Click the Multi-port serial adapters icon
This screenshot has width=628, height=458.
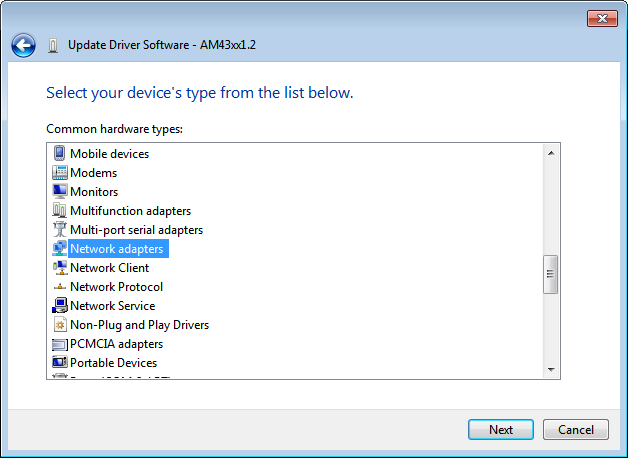59,230
